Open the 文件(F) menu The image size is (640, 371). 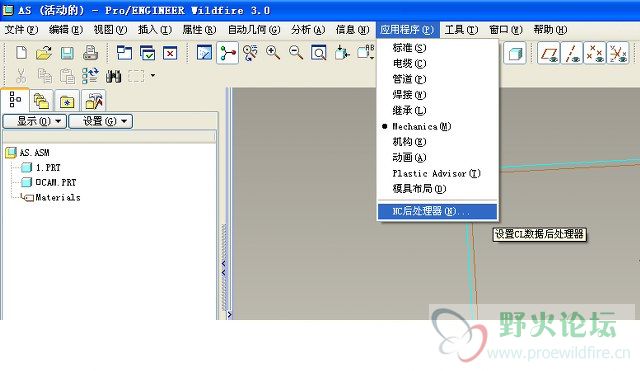click(21, 30)
